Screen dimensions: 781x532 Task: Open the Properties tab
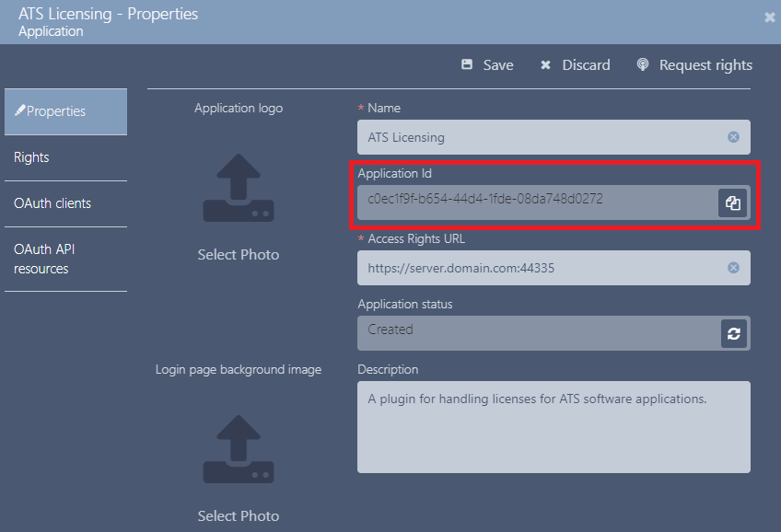(x=65, y=111)
